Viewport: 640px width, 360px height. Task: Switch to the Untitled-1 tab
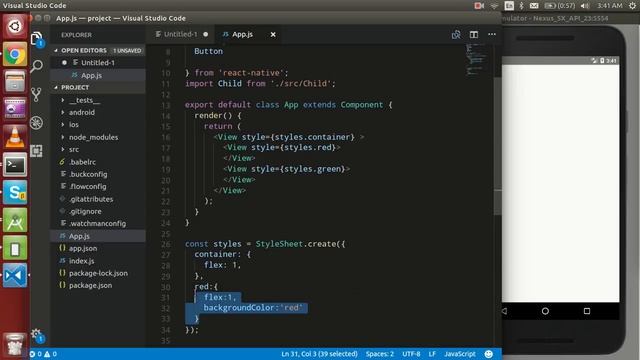[181, 34]
